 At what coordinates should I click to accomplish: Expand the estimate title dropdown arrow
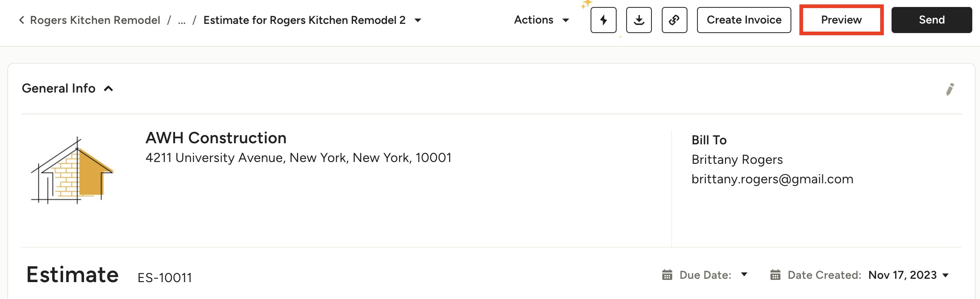[x=418, y=20]
